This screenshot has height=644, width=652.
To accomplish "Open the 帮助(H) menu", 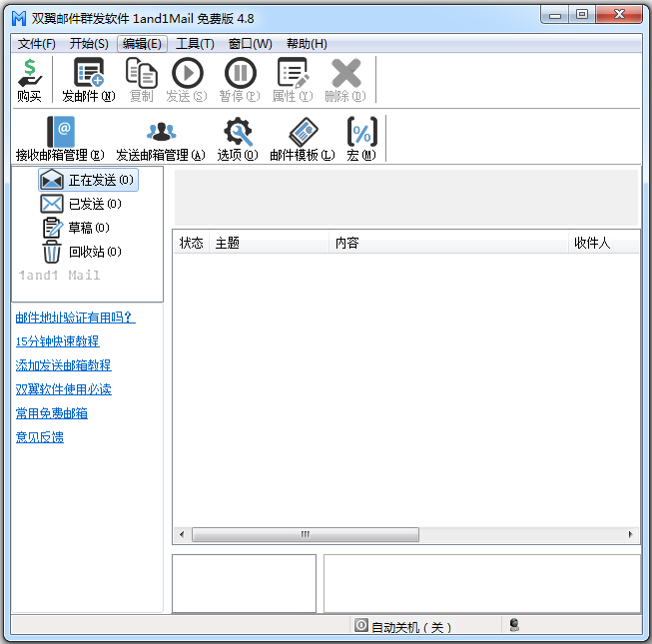I will click(x=307, y=44).
